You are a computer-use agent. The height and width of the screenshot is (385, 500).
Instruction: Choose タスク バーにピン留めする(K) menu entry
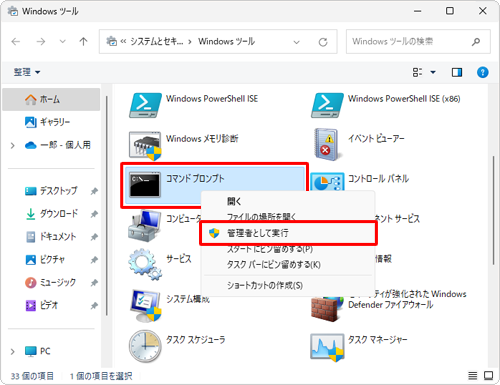288,265
